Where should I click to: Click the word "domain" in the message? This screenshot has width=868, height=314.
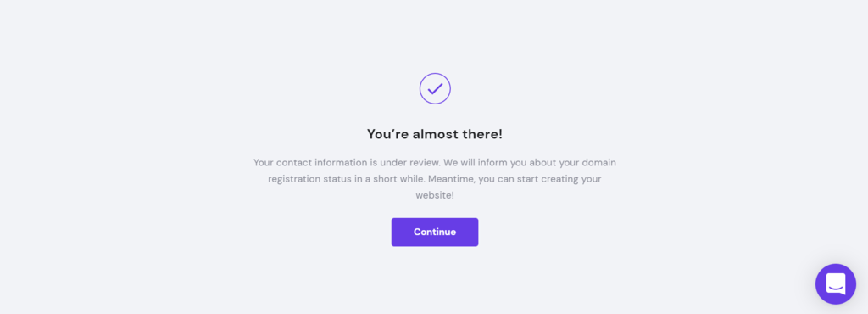[x=599, y=163]
